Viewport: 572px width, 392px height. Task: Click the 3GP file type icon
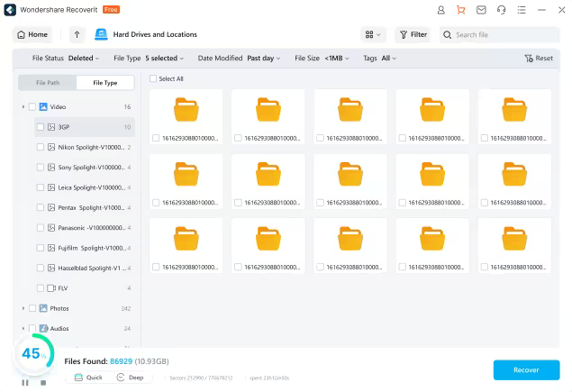coord(51,127)
